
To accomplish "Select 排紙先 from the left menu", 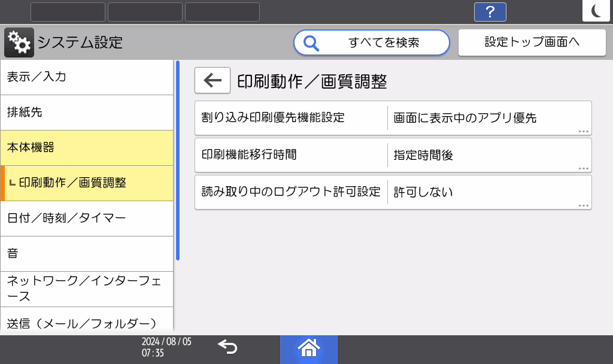I will (x=87, y=112).
